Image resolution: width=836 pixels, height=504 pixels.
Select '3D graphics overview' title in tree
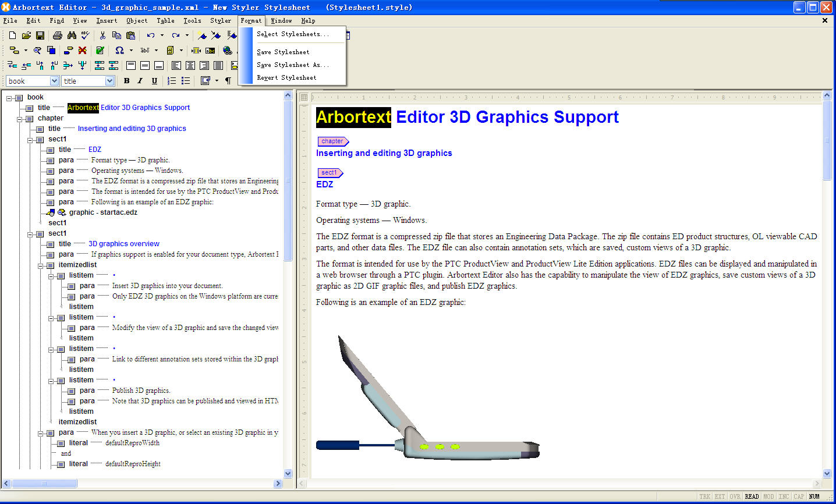[123, 244]
